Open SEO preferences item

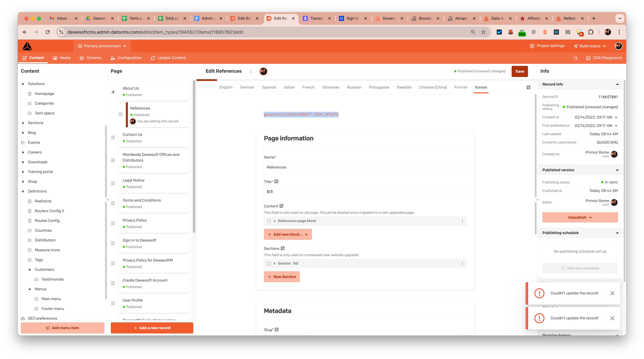(x=43, y=318)
